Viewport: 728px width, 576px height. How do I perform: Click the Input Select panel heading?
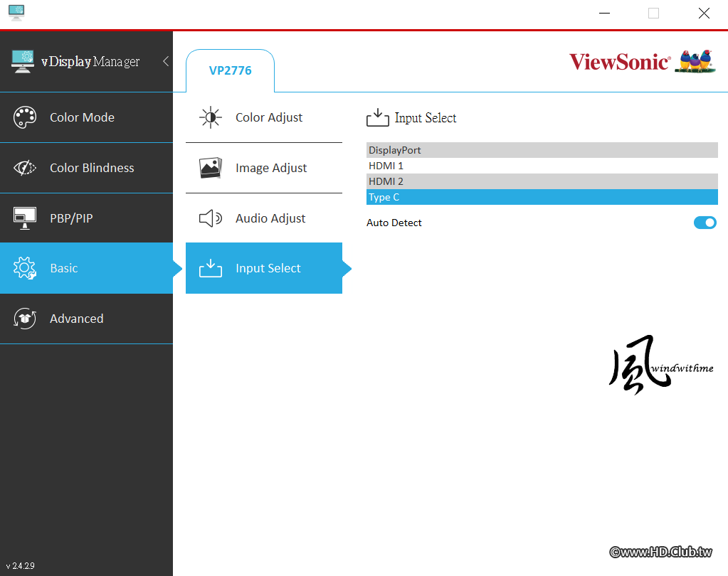[x=426, y=118]
